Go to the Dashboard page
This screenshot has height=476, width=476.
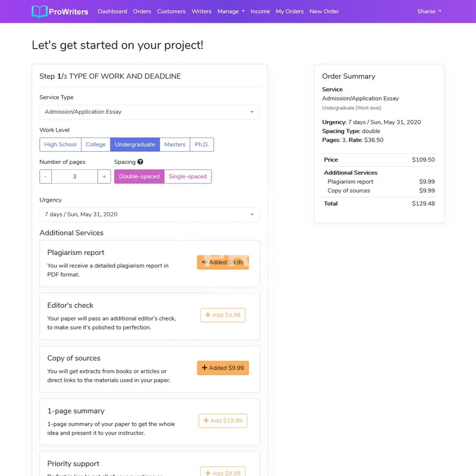tap(112, 12)
